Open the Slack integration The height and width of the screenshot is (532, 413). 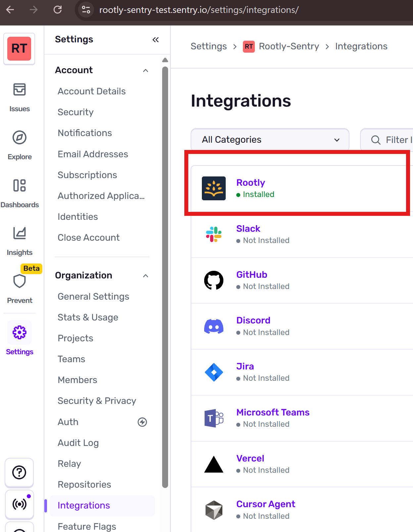248,229
